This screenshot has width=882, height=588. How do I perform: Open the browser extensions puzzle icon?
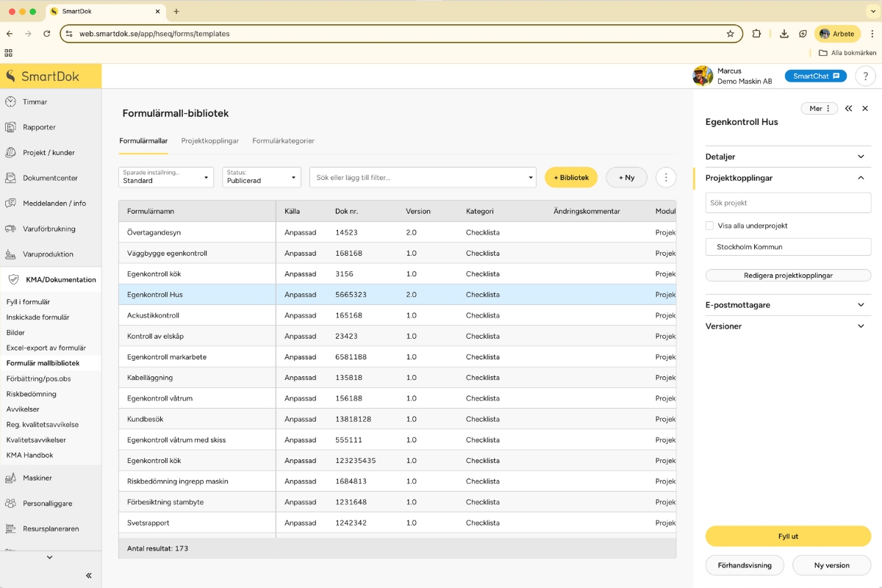[x=756, y=34]
